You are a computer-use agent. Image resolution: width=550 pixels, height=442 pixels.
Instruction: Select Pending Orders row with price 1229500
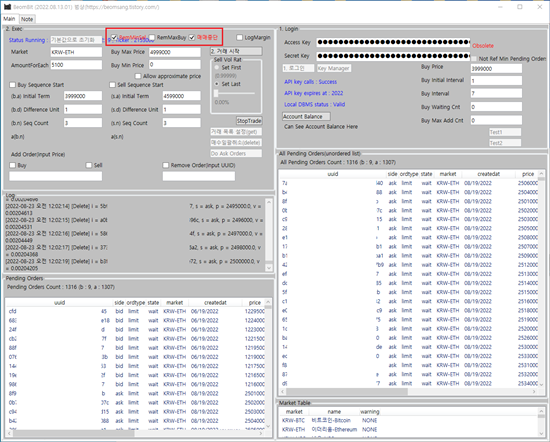click(x=136, y=311)
